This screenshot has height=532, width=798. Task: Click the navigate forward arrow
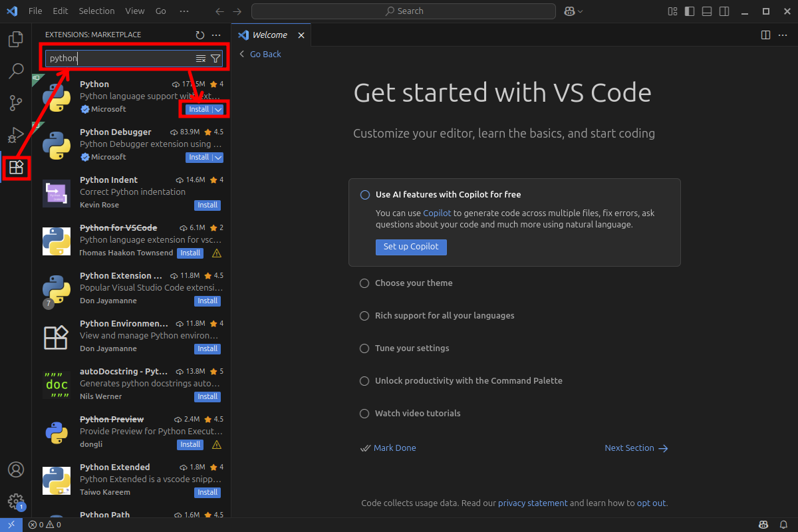click(237, 11)
